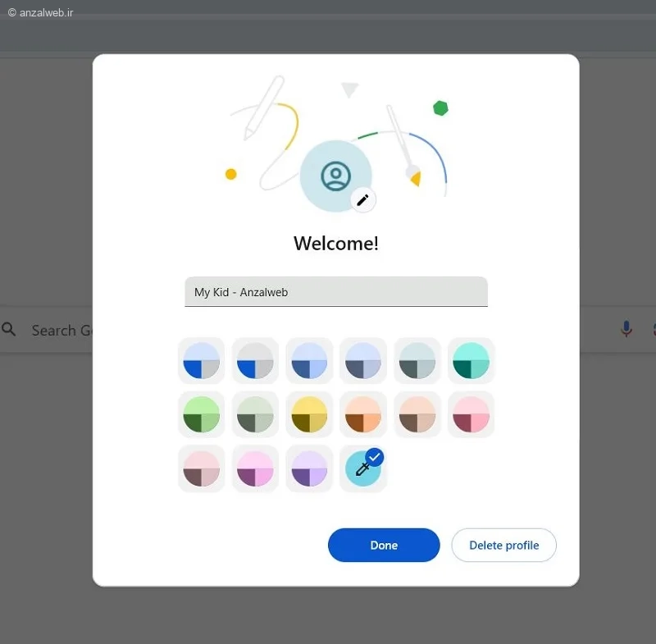This screenshot has width=656, height=644.
Task: Pick the brown and peach theme swatch
Action: pos(417,414)
